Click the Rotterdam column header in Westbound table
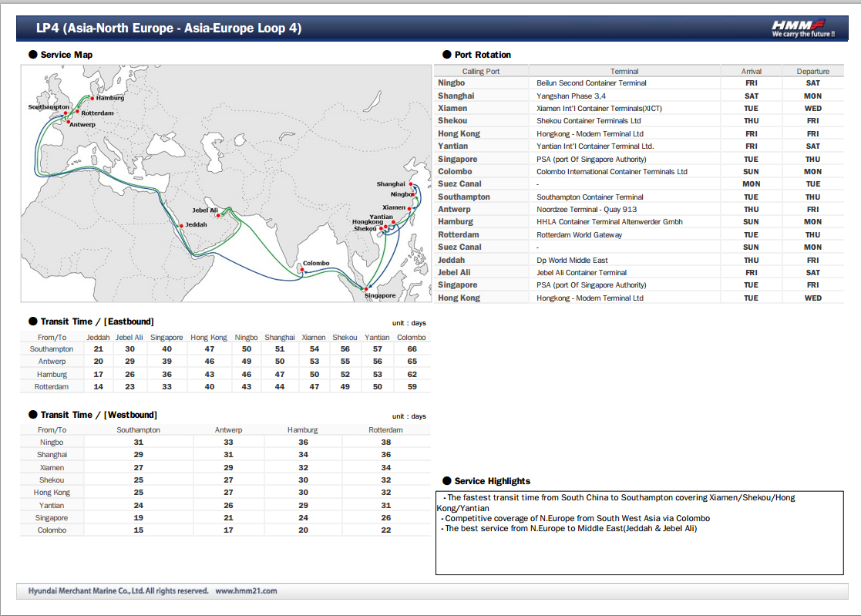Screen dimensions: 861x616 point(385,430)
